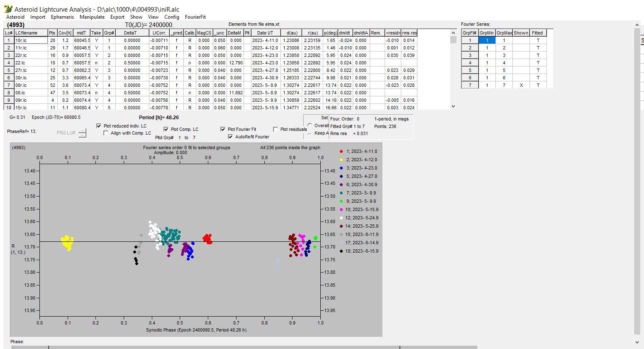Select file 08r.lc in row 7
Image resolution: width=644 pixels, height=349 pixels.
coord(31,85)
